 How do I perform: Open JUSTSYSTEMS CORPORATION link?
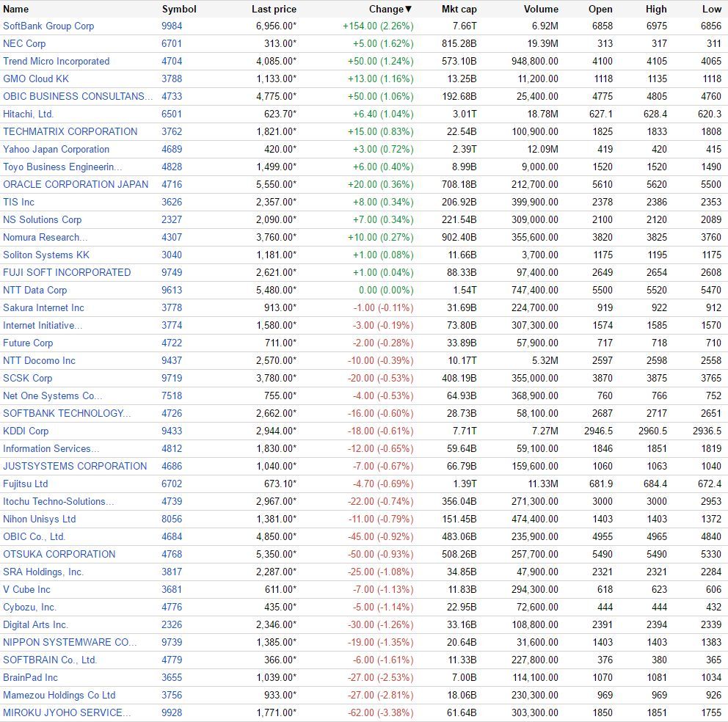point(75,466)
